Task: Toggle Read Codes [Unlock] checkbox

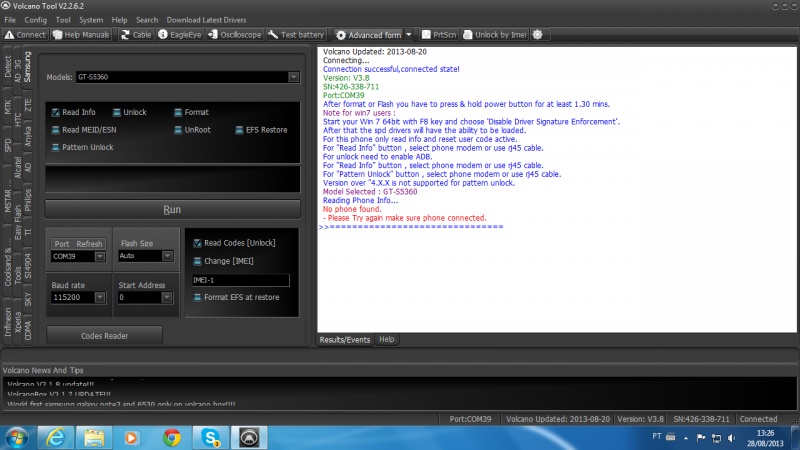Action: 197,243
